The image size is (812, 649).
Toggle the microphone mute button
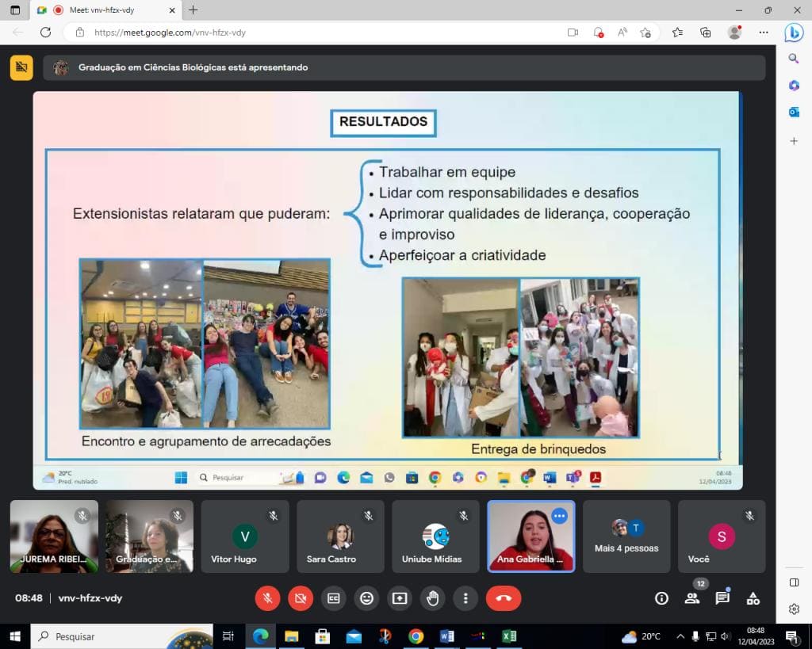267,598
